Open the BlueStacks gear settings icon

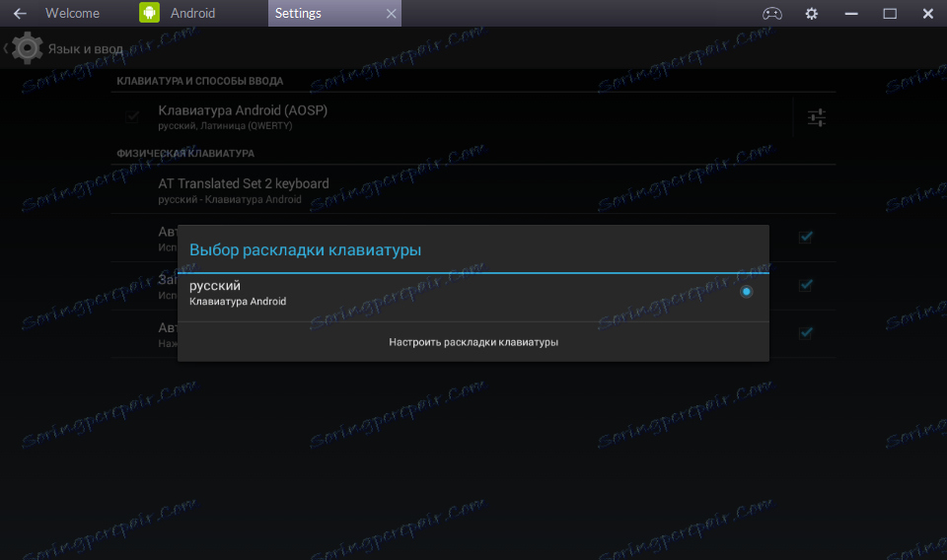tap(811, 13)
